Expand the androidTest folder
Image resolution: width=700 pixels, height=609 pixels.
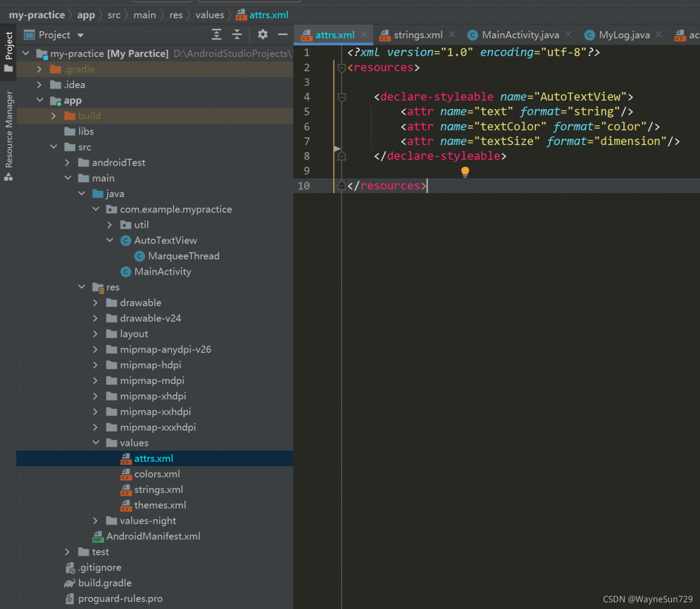(67, 163)
